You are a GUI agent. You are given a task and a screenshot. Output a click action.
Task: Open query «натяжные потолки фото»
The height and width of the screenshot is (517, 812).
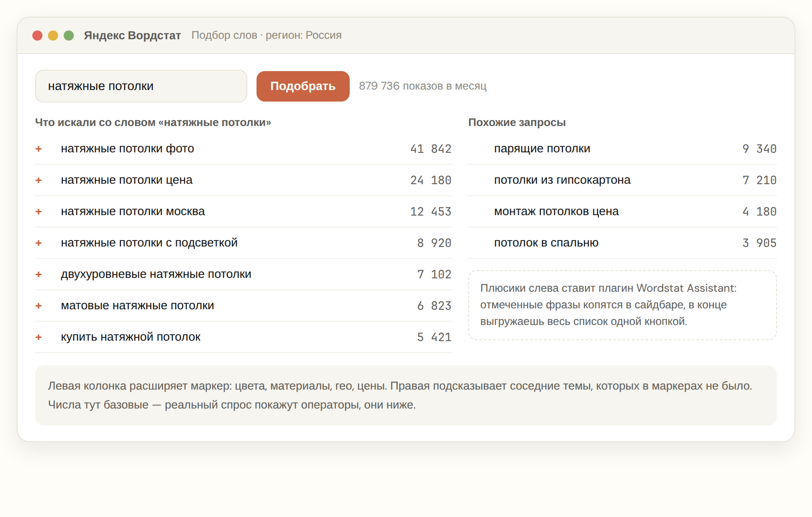tap(127, 149)
